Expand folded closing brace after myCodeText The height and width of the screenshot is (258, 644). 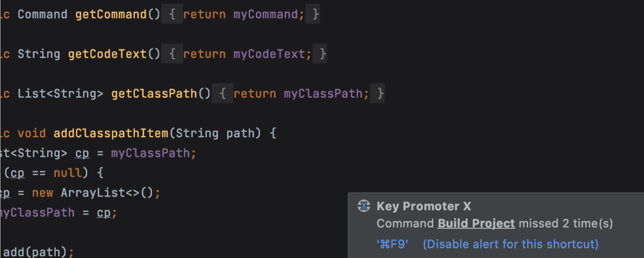[320, 54]
